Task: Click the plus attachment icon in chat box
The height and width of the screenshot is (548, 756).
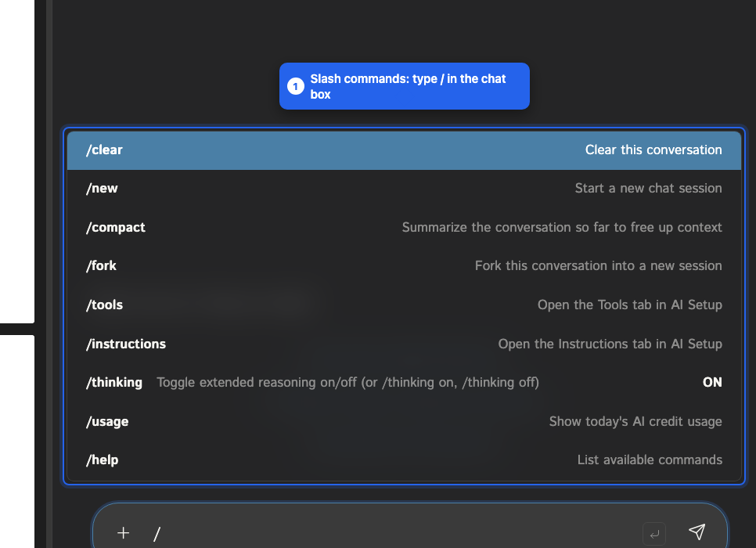Action: 124,533
